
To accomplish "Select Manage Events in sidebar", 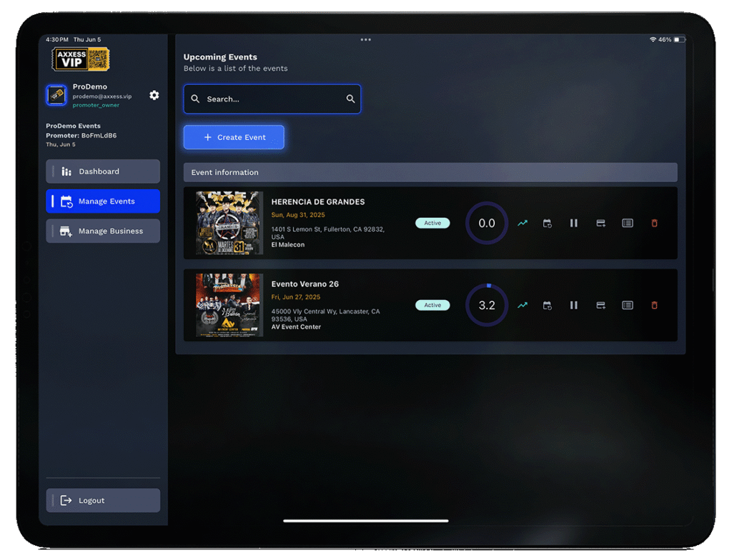I will [x=103, y=201].
